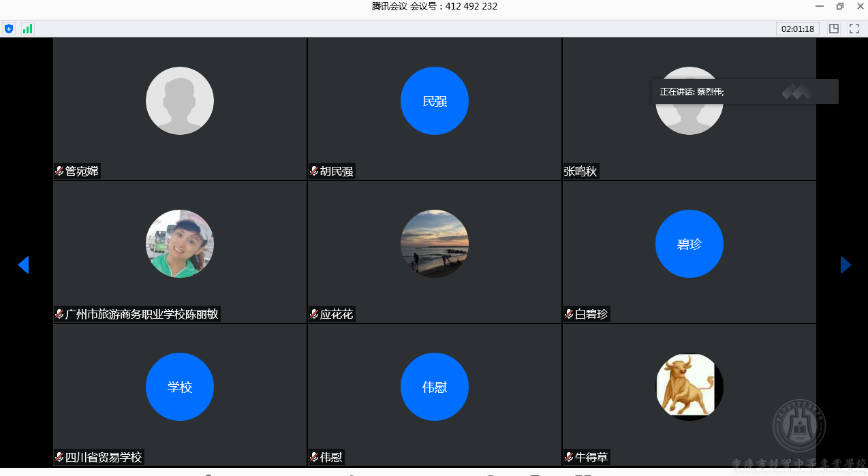
Task: Toggle mic for 四川省贸易学校
Action: pyautogui.click(x=59, y=457)
